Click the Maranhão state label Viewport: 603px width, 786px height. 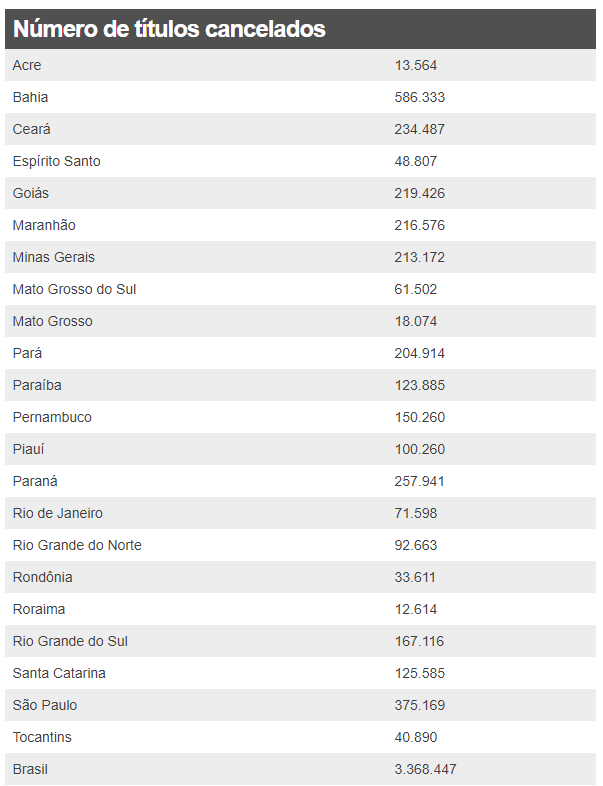point(44,225)
